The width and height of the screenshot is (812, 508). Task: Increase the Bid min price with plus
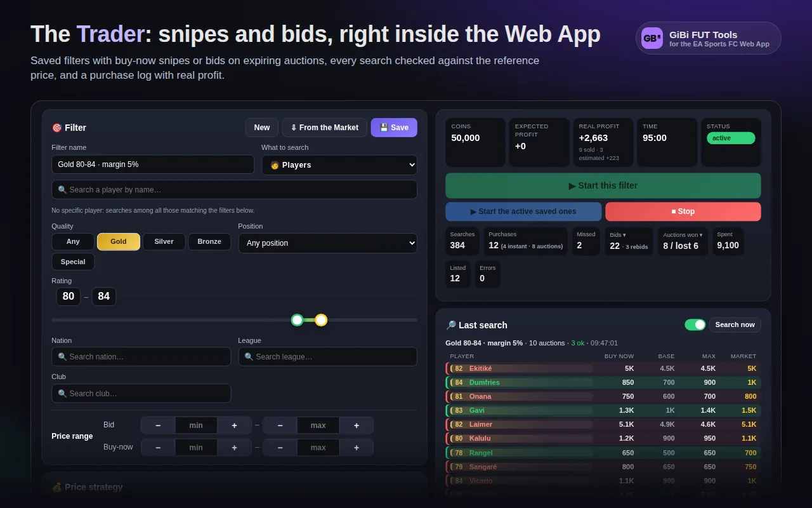tap(234, 425)
